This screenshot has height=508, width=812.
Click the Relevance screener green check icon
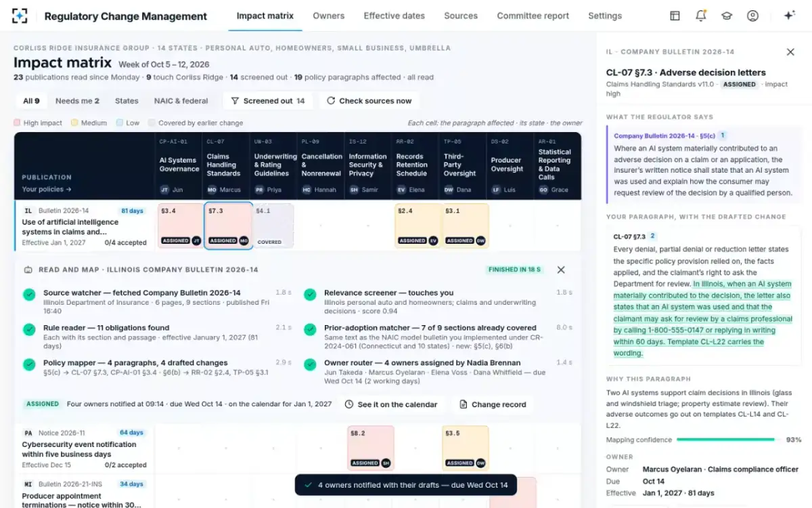(310, 295)
